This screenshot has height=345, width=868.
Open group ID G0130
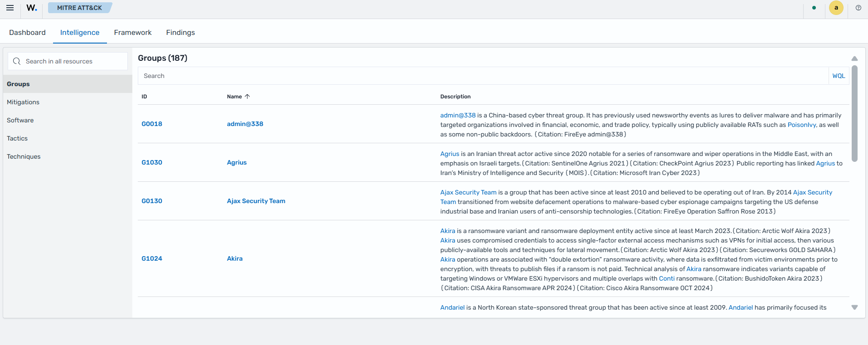click(x=152, y=201)
